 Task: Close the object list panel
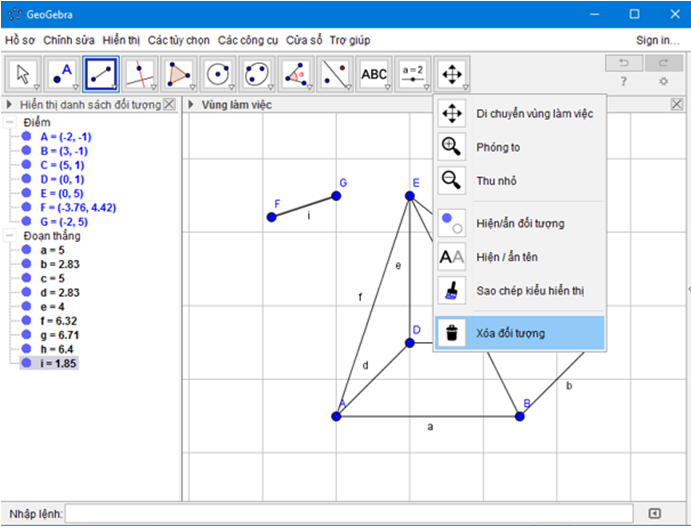coord(169,104)
